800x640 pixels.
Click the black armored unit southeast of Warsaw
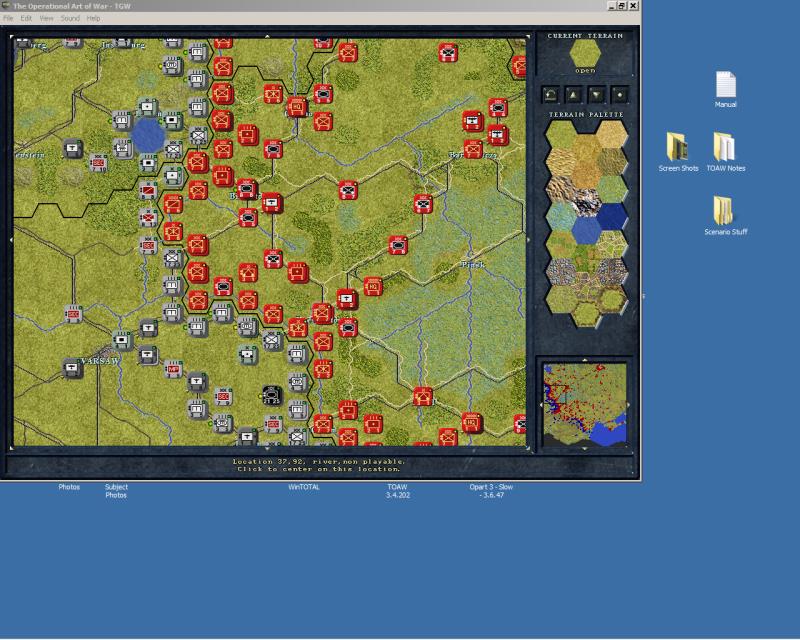coord(272,395)
